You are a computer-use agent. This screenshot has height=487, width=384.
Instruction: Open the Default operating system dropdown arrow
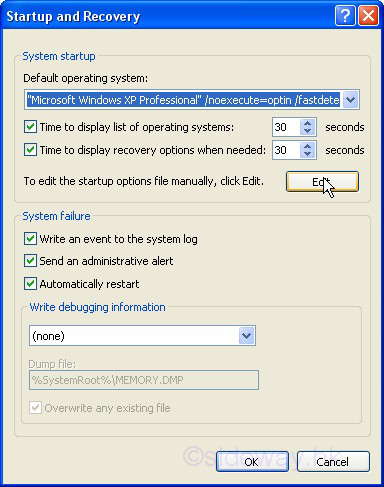click(x=350, y=100)
